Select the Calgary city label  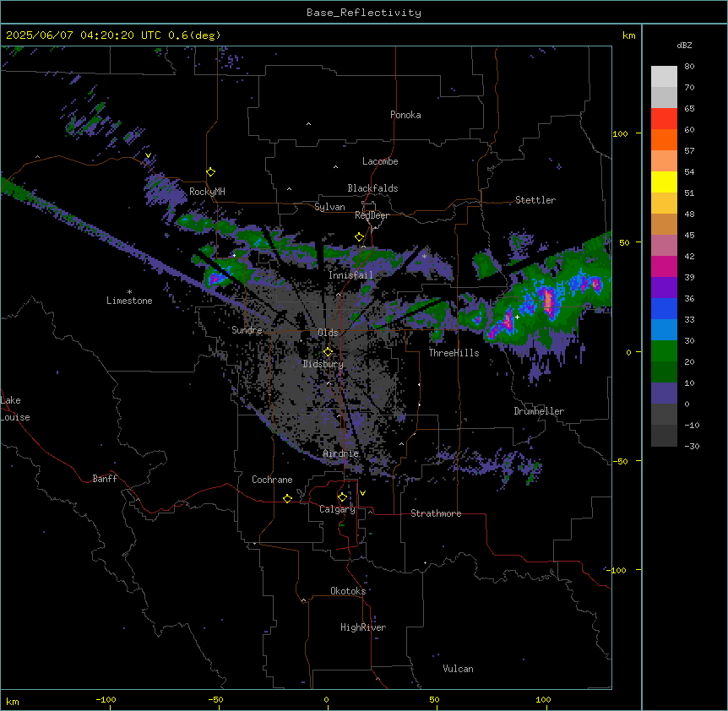click(337, 509)
